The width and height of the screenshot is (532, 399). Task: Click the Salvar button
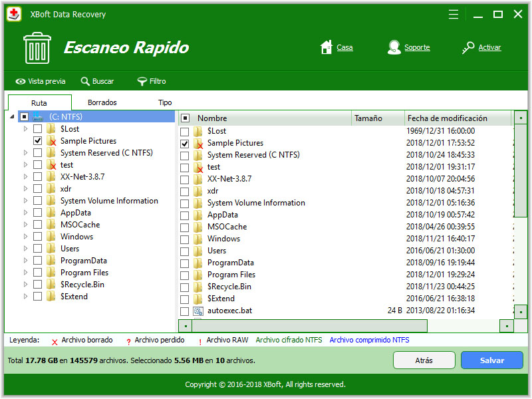(491, 360)
